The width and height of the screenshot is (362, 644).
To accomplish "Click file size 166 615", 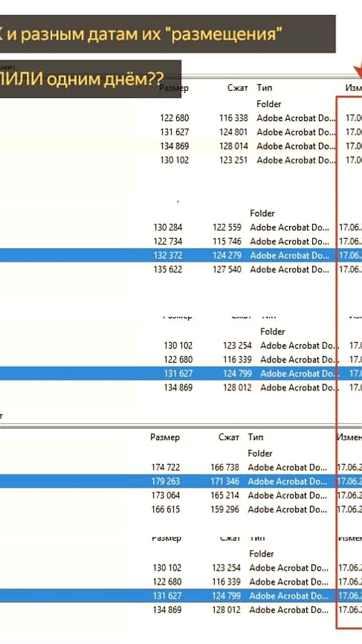I will coord(165,510).
